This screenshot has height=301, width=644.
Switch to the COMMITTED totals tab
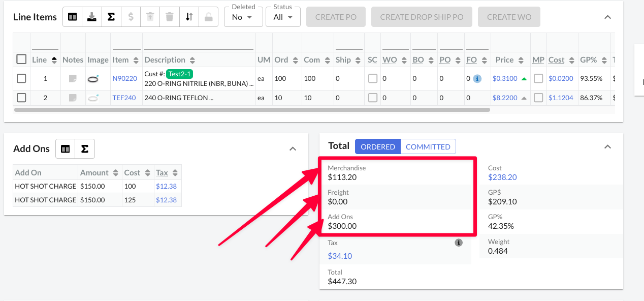pyautogui.click(x=428, y=146)
